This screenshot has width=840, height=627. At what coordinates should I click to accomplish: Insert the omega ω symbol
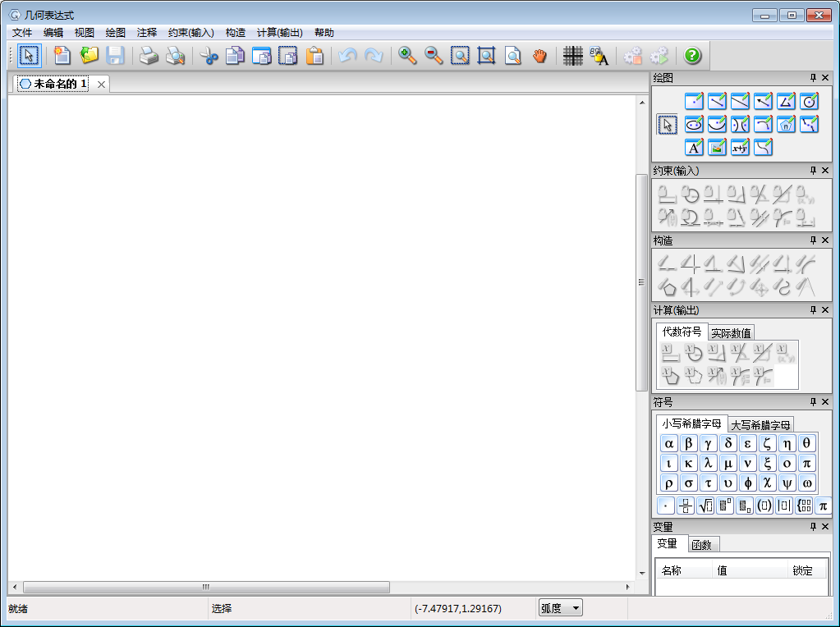807,483
